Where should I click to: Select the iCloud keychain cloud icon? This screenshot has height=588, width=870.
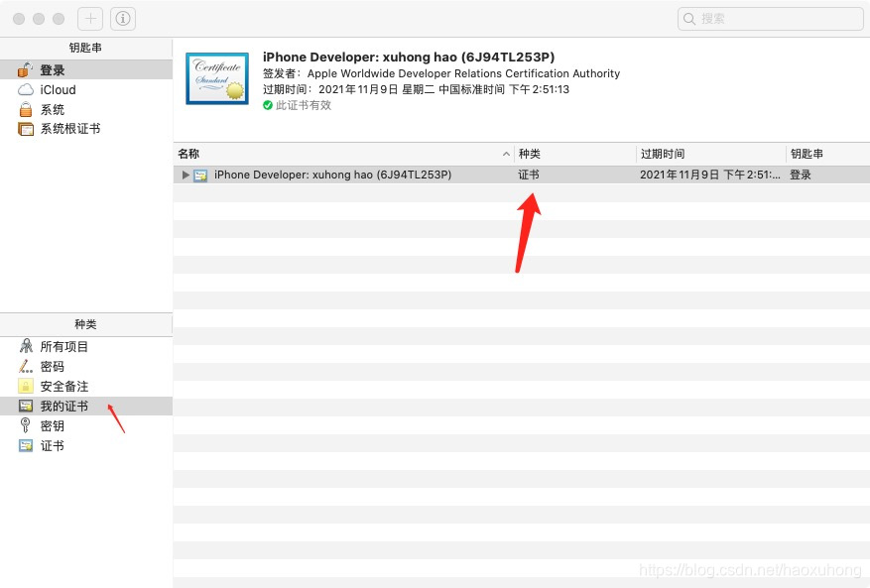pos(26,90)
